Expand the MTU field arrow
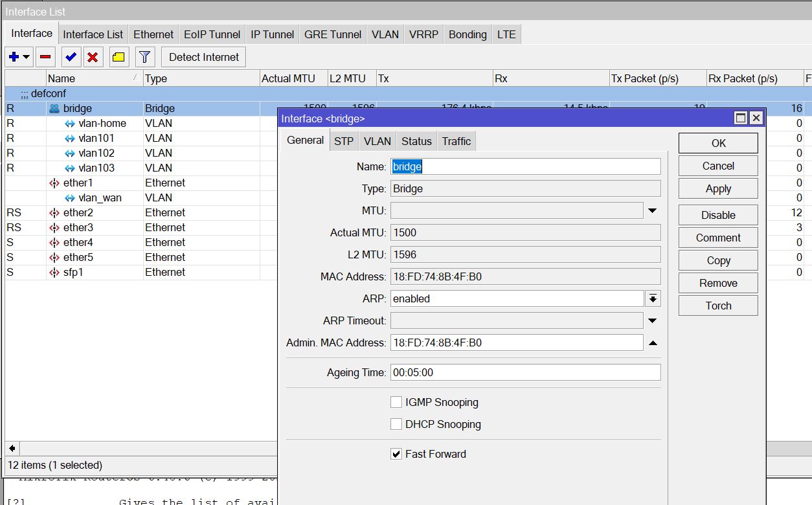 point(652,211)
